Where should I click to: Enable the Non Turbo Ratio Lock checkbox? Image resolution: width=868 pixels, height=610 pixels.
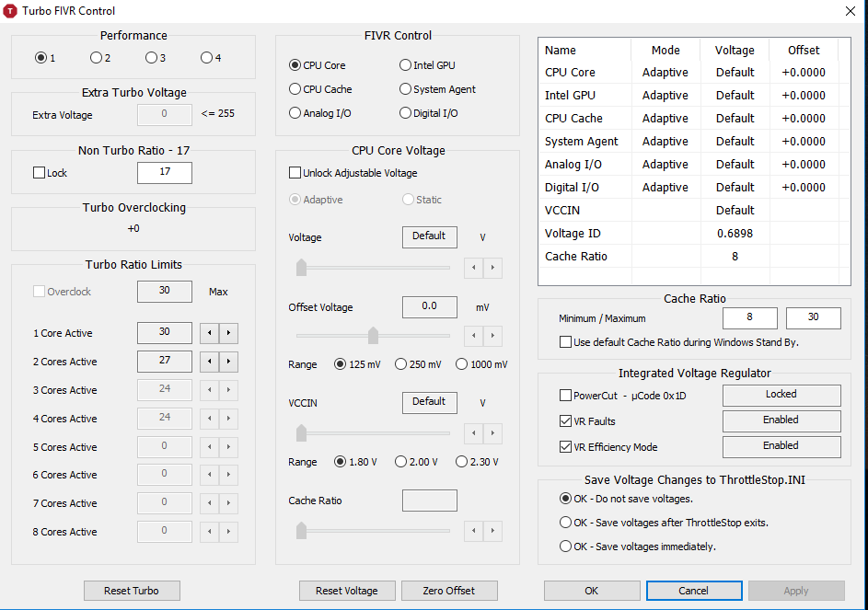click(x=39, y=173)
